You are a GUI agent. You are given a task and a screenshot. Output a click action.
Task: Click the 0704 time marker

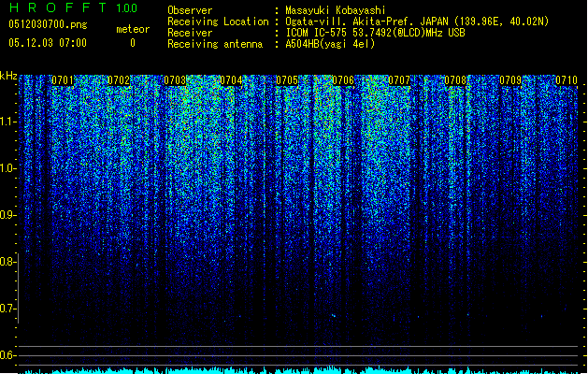click(231, 80)
